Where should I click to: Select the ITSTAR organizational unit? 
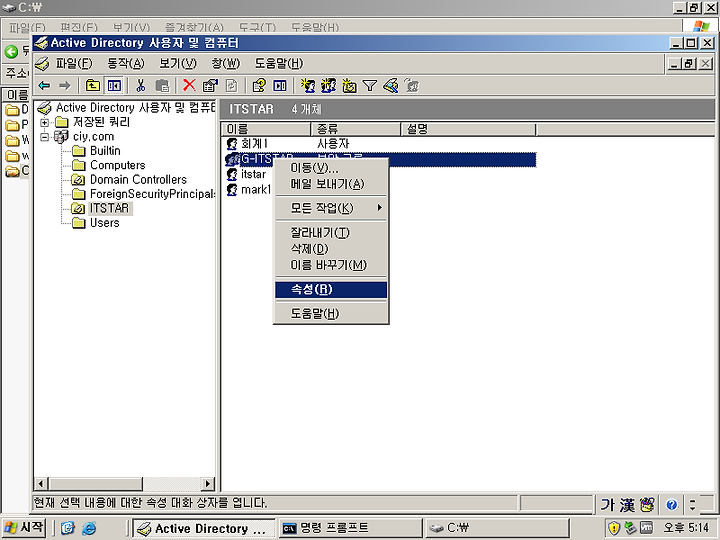pyautogui.click(x=109, y=208)
